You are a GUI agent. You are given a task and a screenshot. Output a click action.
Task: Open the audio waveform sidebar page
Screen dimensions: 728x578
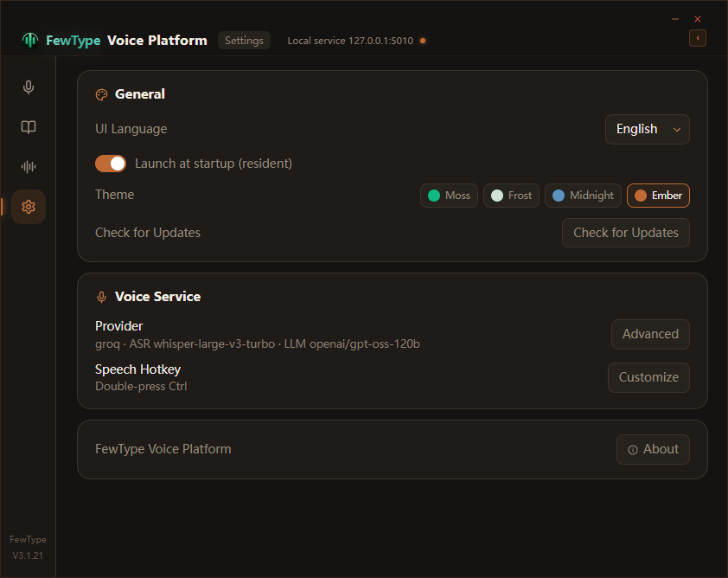pyautogui.click(x=29, y=167)
